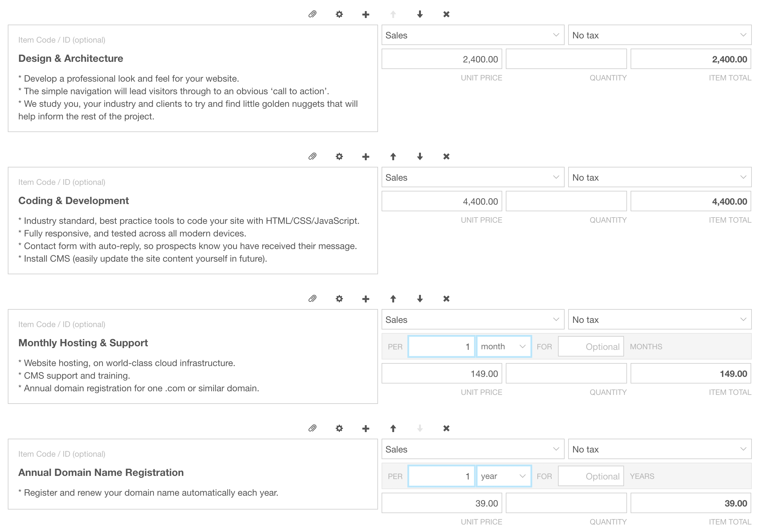Change the month billing period dropdown

503,347
